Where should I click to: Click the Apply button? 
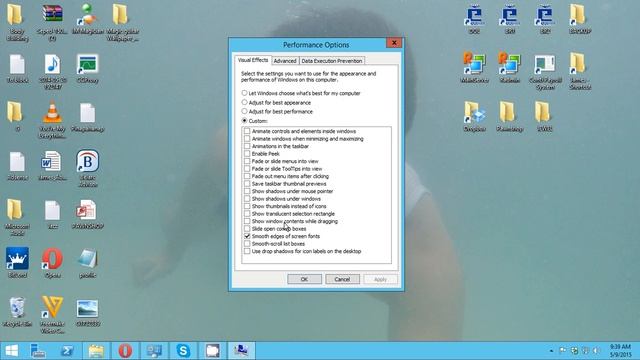tap(380, 279)
